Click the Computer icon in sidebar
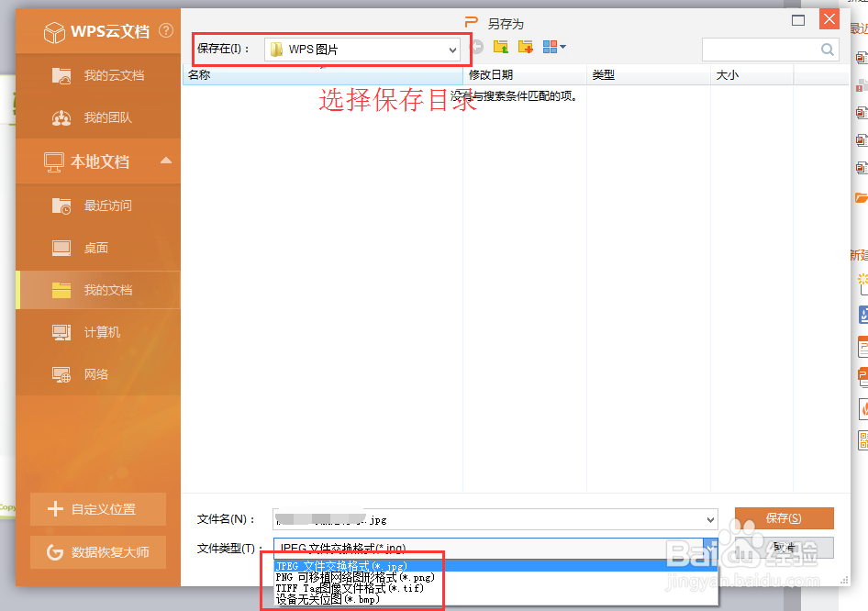 (x=61, y=332)
